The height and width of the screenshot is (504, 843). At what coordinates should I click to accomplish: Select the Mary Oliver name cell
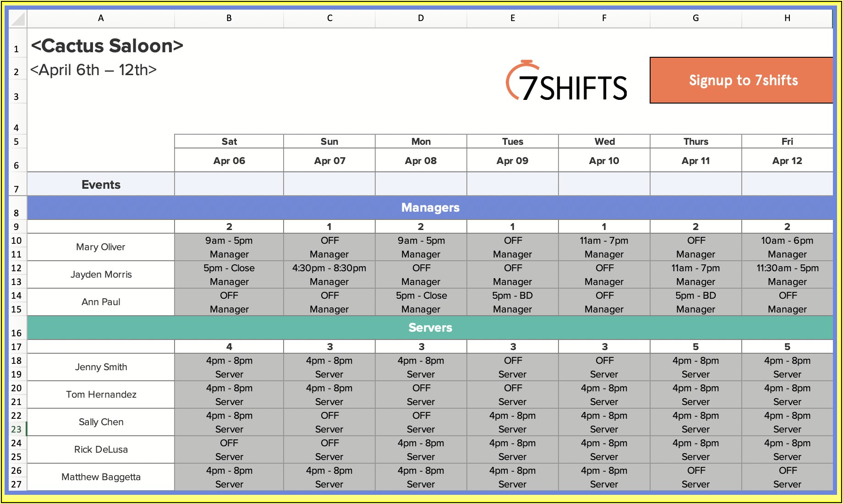pos(101,247)
